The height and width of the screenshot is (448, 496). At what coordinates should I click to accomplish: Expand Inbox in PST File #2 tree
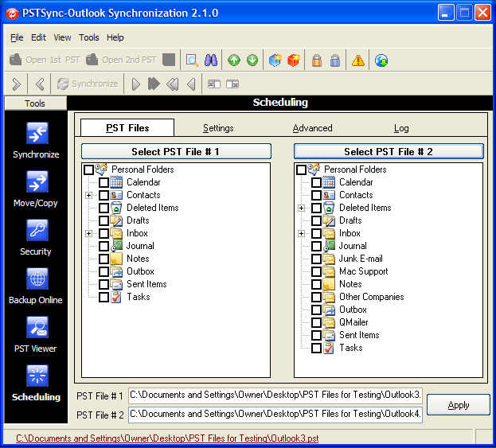pos(302,234)
